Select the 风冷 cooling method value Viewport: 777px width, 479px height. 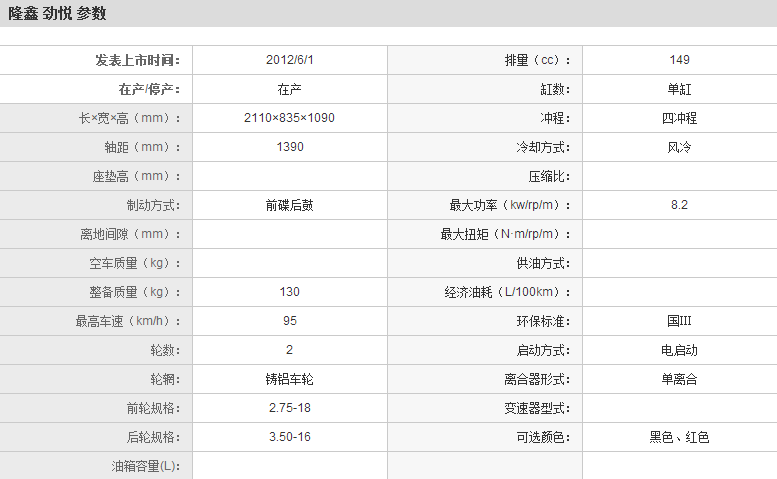679,147
